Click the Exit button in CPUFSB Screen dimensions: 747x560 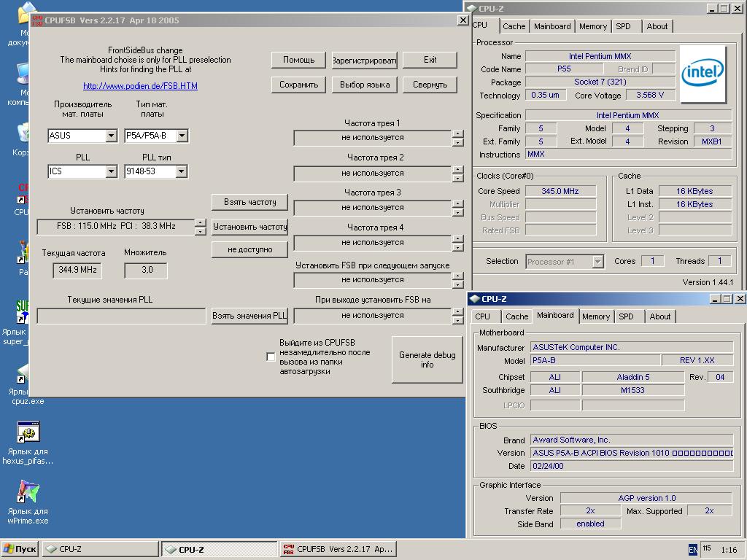coord(430,60)
